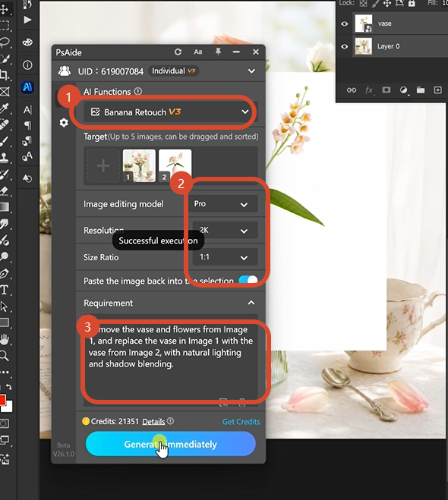This screenshot has width=448, height=500.
Task: Open the Paragraph panel icon
Action: (28, 125)
